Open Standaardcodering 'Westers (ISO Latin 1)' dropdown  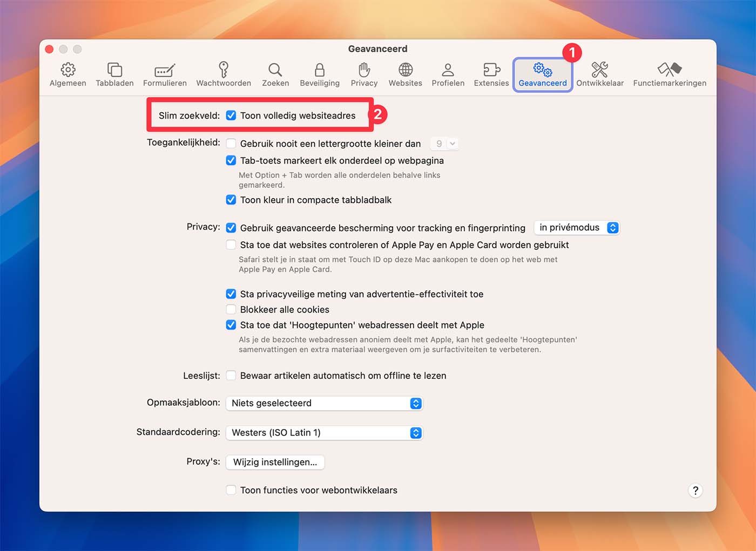click(x=324, y=433)
